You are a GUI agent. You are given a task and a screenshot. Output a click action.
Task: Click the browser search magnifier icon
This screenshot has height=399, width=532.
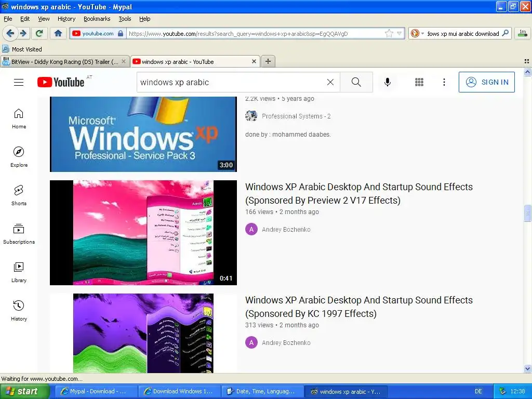click(505, 33)
